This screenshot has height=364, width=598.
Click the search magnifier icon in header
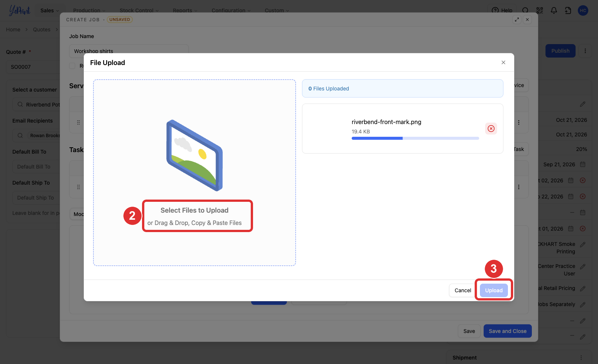(x=525, y=10)
